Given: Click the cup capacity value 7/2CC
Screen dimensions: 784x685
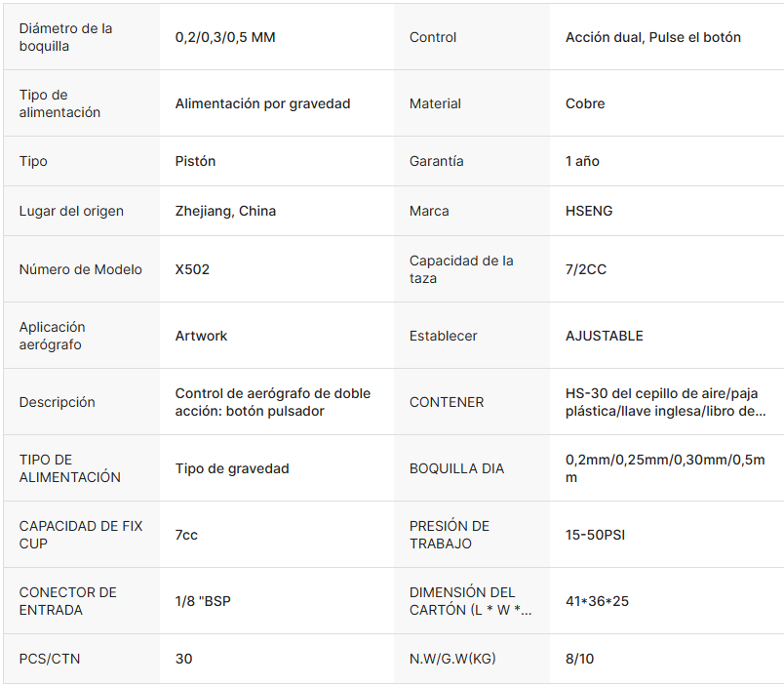Looking at the screenshot, I should point(586,269).
